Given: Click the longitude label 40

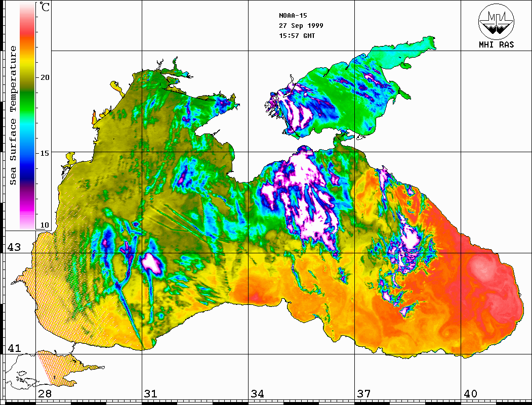Looking at the screenshot, I should click(x=470, y=393).
